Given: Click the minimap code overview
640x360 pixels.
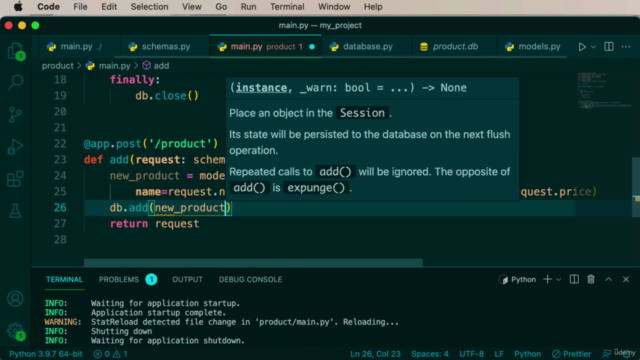Looking at the screenshot, I should point(603,91).
